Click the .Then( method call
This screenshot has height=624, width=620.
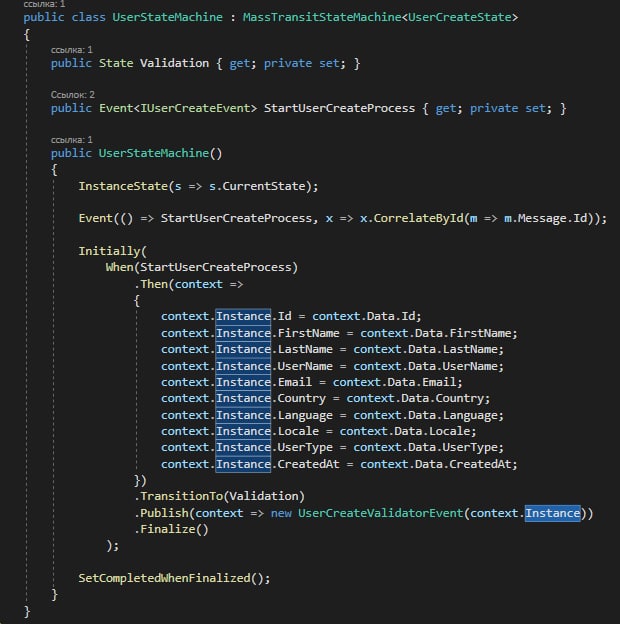tap(154, 285)
